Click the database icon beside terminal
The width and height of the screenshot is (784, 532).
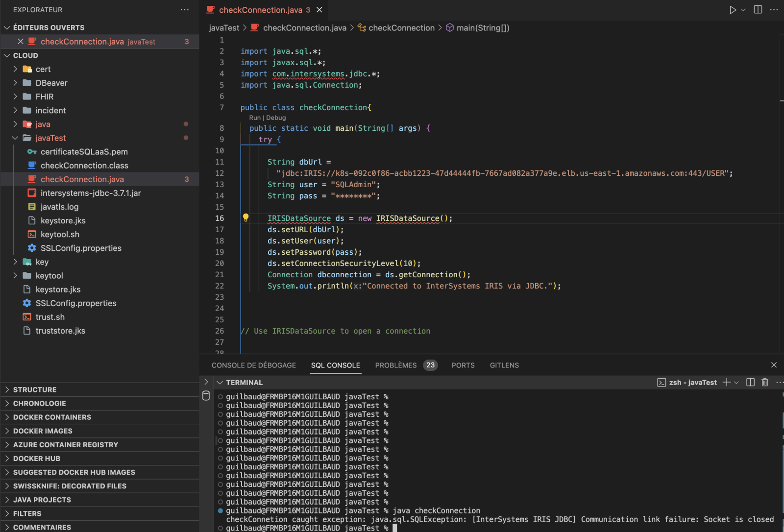206,396
